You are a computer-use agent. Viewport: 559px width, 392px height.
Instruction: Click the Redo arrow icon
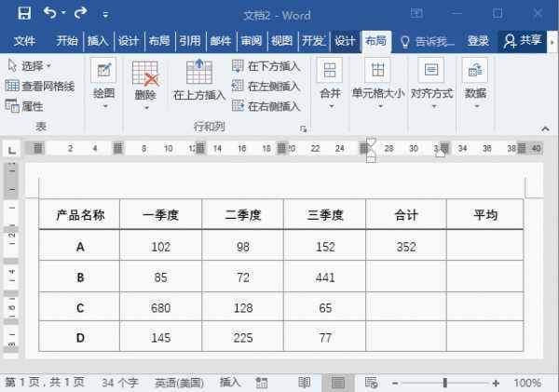(80, 13)
